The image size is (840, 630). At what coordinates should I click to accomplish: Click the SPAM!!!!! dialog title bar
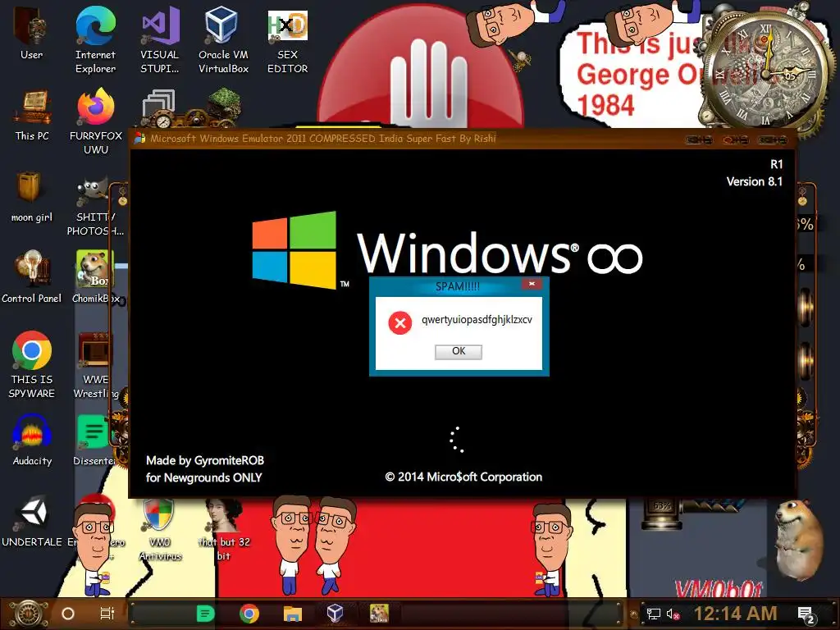458,286
